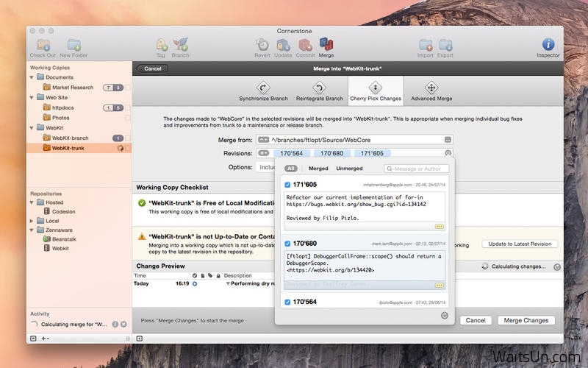Click the browse icon in the Merge from field
Viewport: 588px width, 368px height.
click(x=448, y=140)
